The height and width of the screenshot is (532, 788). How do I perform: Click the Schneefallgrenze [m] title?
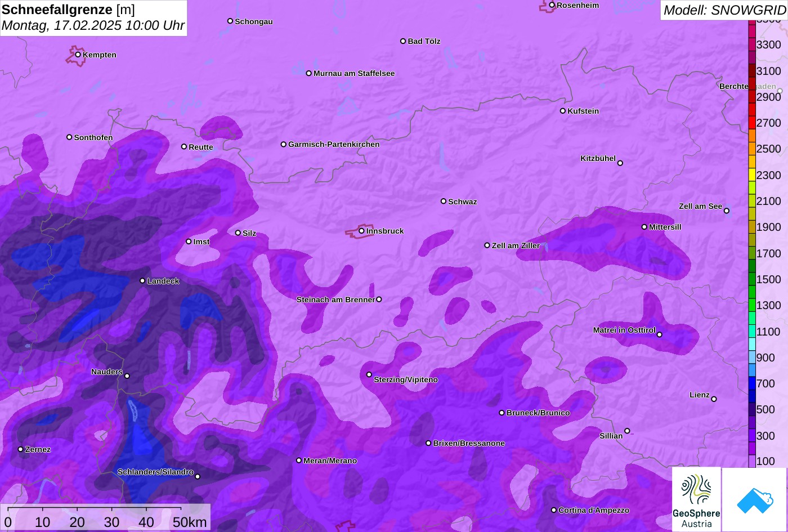tap(69, 9)
